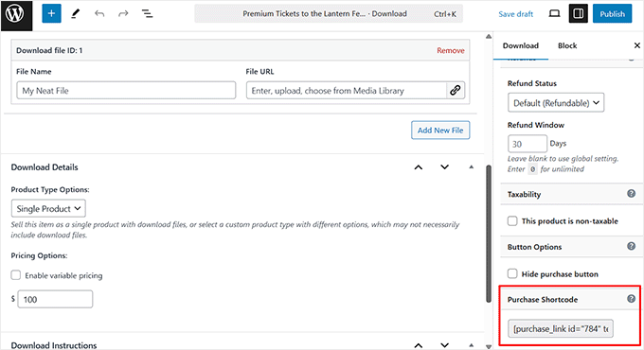Toggle the block inserter plus button
644x350 pixels.
51,13
